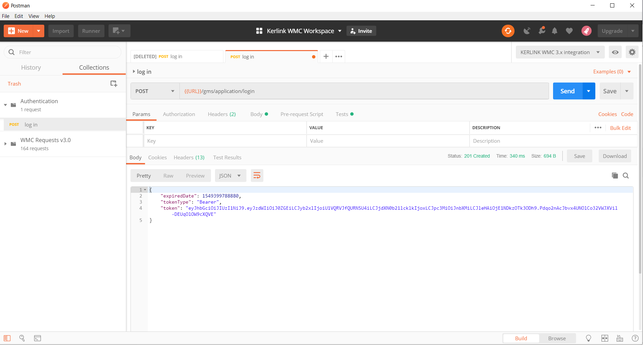Copy response body with the copy icon
This screenshot has width=644, height=346.
pos(615,176)
